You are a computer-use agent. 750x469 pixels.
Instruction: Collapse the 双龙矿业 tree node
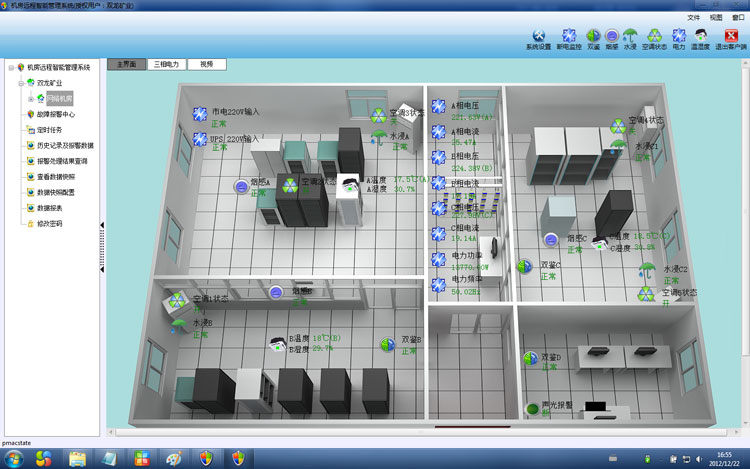click(x=20, y=83)
